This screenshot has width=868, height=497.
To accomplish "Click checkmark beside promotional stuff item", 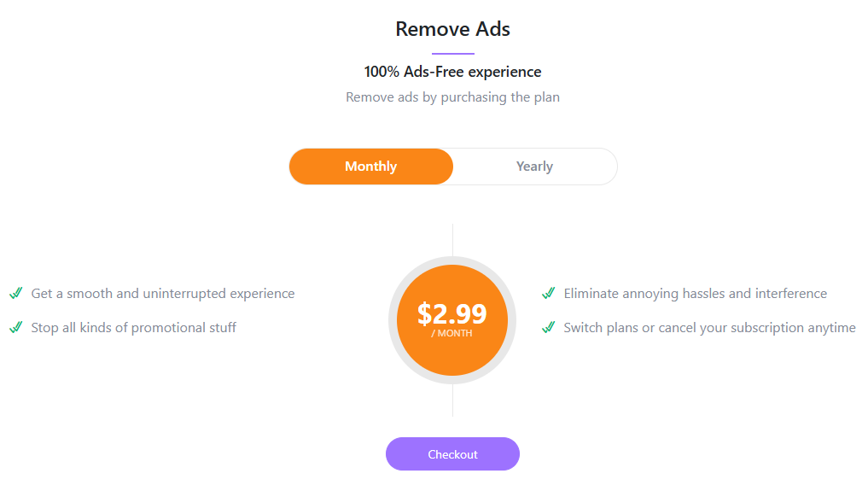I will [15, 327].
